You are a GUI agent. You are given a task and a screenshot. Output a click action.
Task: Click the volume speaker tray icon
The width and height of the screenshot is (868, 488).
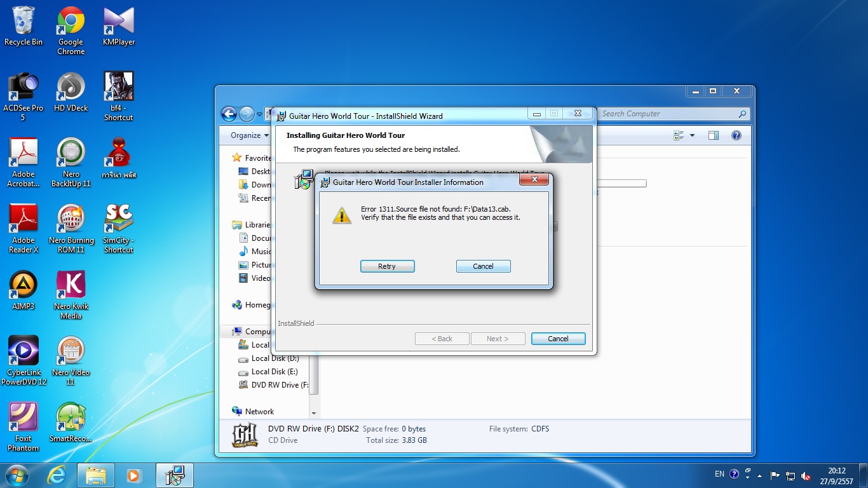pyautogui.click(x=806, y=475)
